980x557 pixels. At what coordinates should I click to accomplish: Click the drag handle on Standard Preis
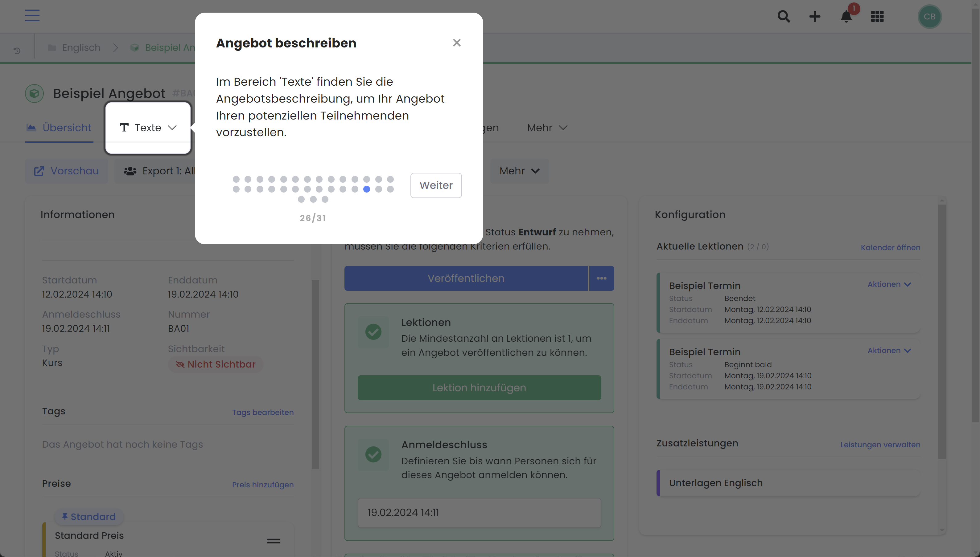[273, 541]
